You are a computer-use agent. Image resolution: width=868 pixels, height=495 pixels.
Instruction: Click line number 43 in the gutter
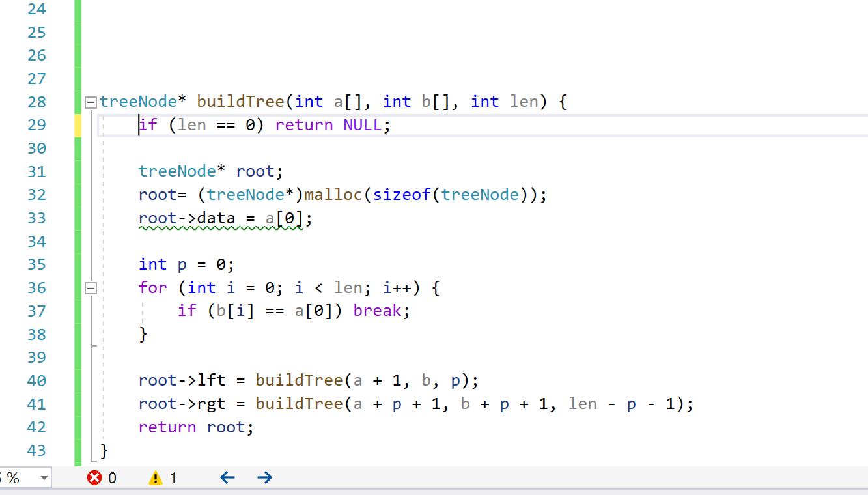click(x=37, y=450)
